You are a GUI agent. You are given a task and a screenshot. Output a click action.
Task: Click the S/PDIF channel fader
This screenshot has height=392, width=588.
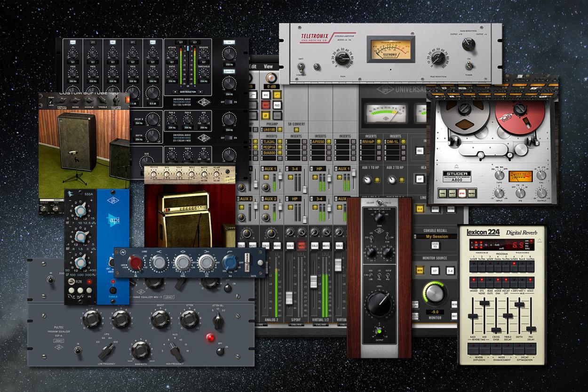tap(289, 297)
